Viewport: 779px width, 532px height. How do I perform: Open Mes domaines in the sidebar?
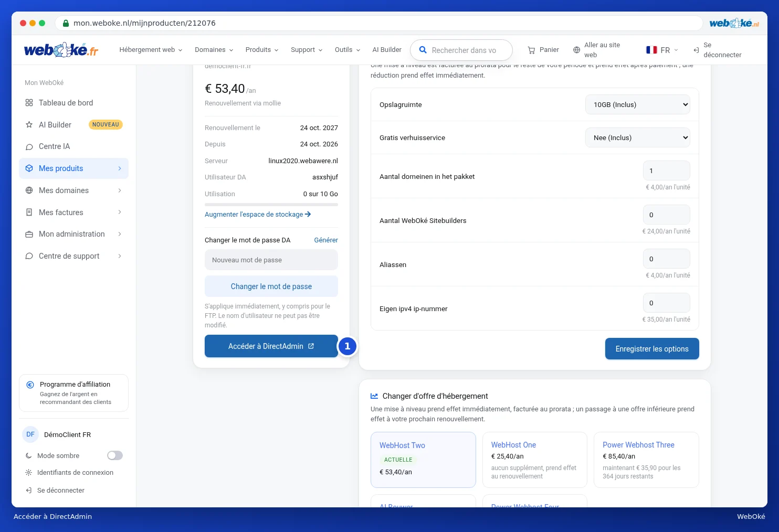tap(73, 190)
